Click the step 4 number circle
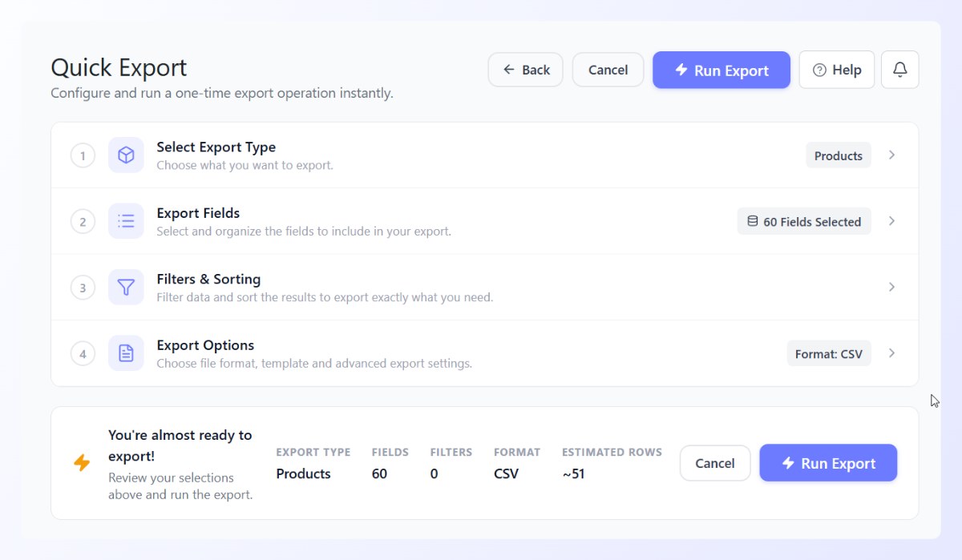Viewport: 962px width, 560px height. (83, 353)
